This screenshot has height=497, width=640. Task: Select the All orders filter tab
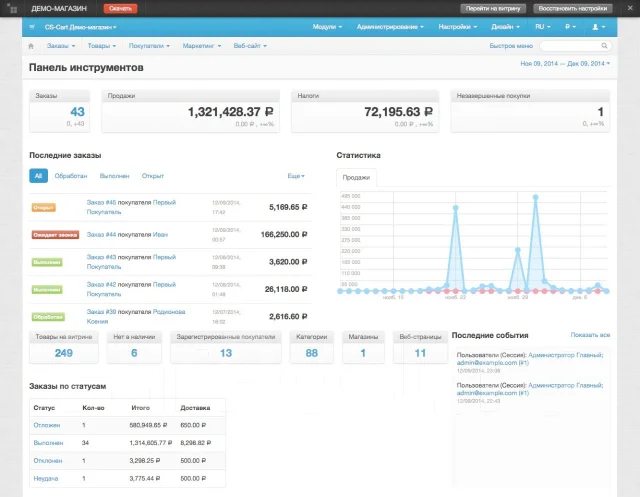[x=38, y=176]
